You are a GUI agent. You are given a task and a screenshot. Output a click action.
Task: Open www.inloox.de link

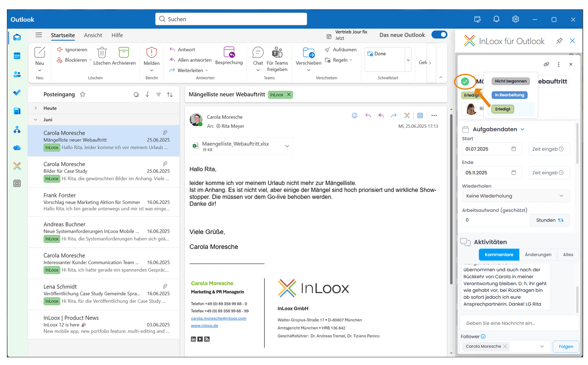pyautogui.click(x=204, y=326)
